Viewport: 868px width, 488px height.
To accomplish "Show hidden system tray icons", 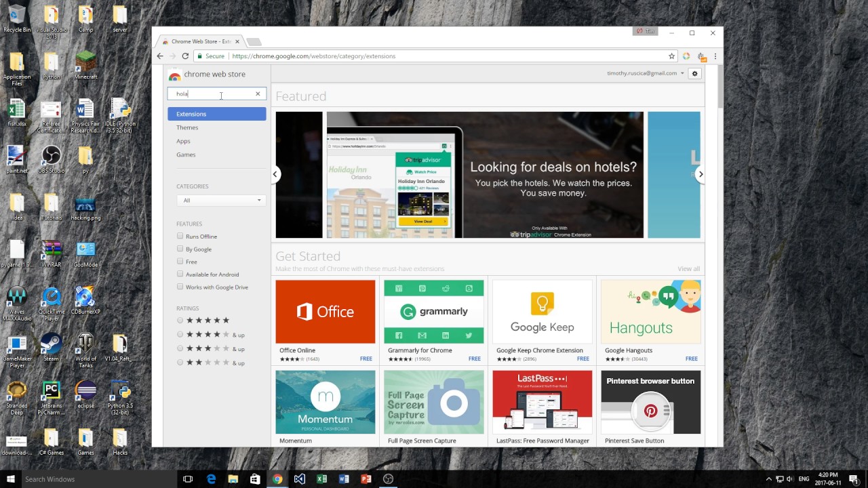I will click(x=768, y=479).
